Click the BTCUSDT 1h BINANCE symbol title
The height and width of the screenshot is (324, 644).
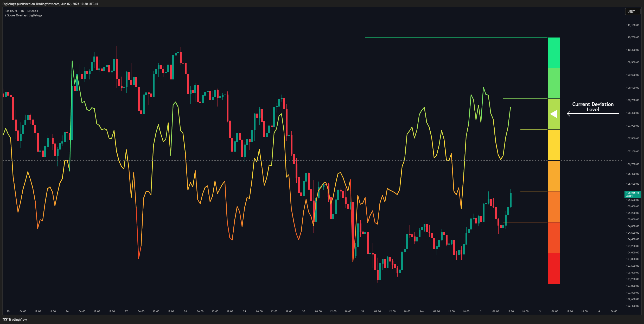click(22, 11)
